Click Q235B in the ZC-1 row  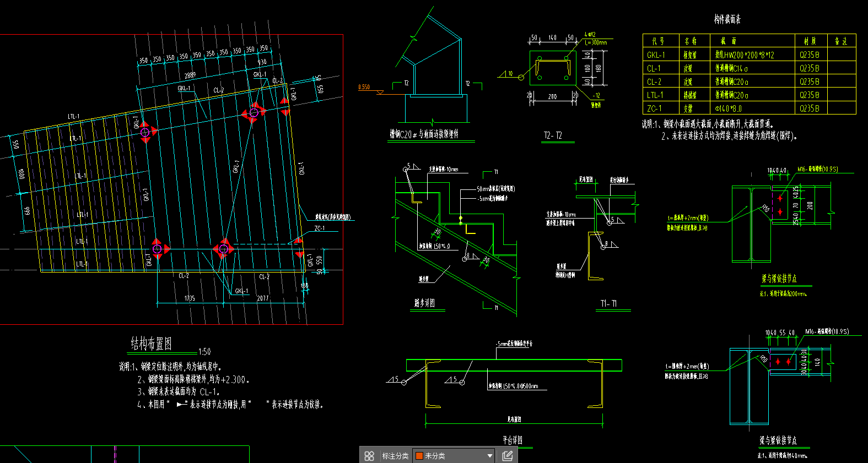(810, 108)
